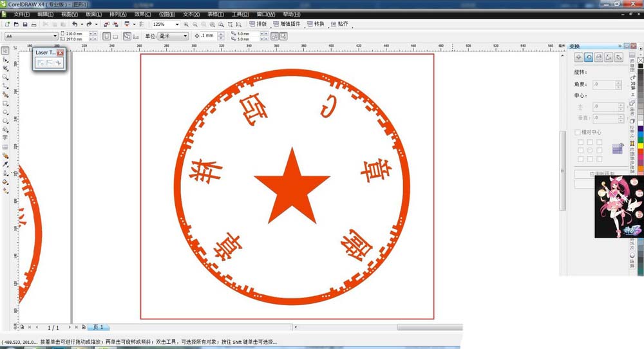Click the Redo arrow icon
This screenshot has height=349, width=644.
click(x=89, y=24)
